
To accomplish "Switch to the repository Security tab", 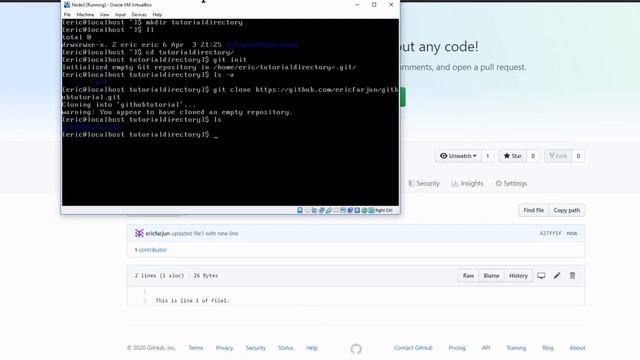I will pos(424,184).
